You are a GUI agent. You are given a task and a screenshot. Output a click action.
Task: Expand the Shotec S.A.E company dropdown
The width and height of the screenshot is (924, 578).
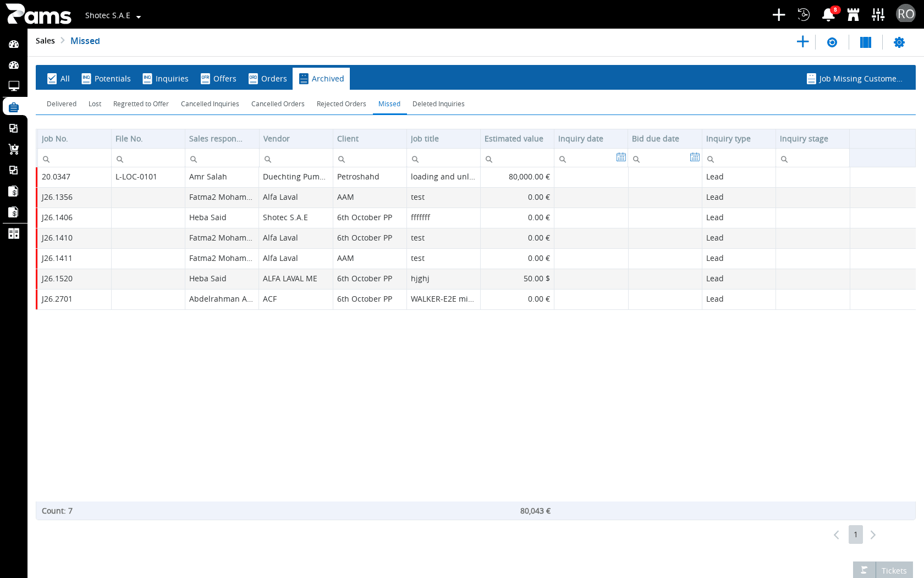tap(113, 16)
